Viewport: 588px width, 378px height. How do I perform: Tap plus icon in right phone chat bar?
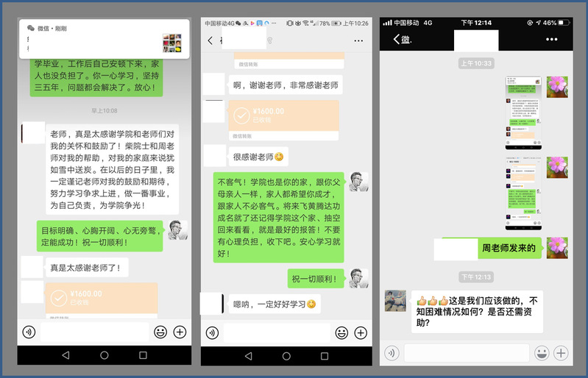[x=561, y=353]
